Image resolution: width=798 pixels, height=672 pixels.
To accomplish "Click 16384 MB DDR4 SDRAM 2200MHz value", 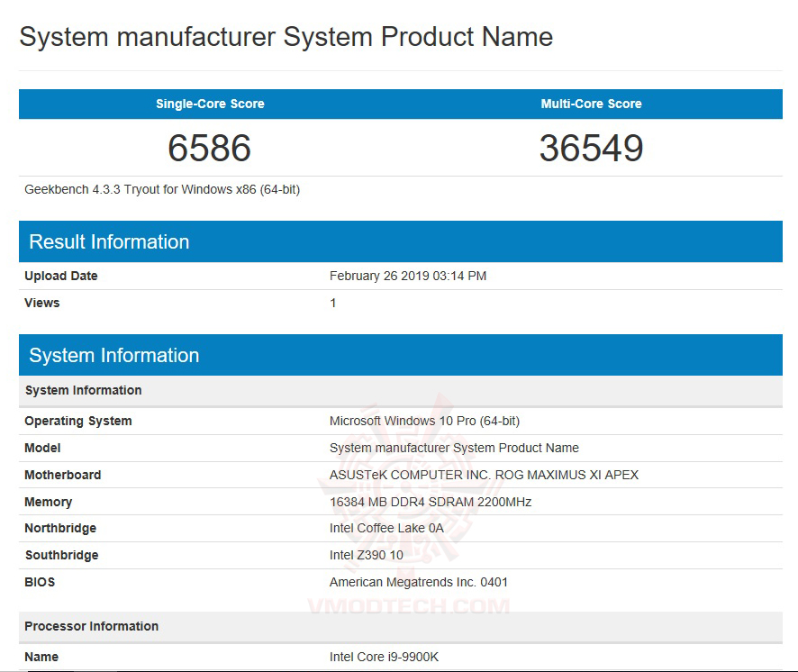I will [x=431, y=502].
